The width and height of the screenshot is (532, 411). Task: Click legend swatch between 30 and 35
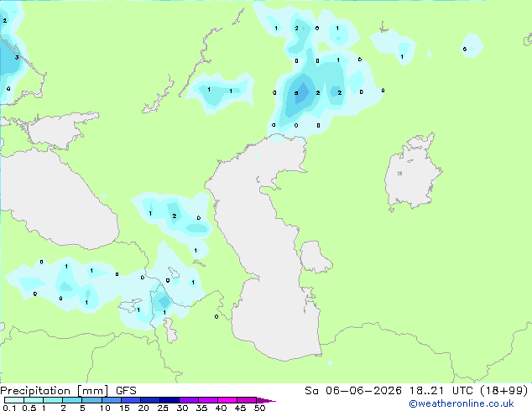tap(189, 400)
